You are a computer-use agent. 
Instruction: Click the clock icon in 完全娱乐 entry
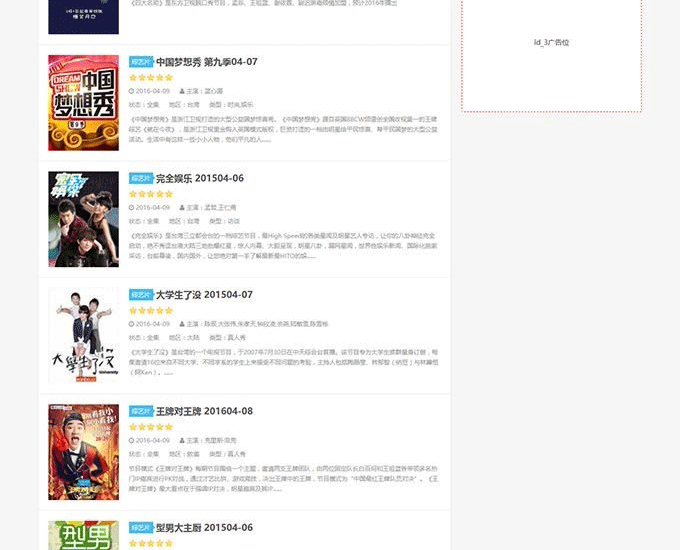point(131,208)
